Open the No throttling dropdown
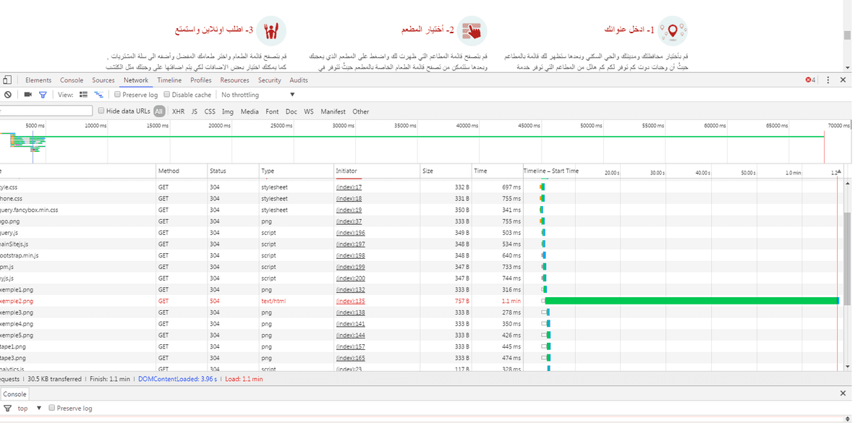868x423 pixels. (258, 95)
